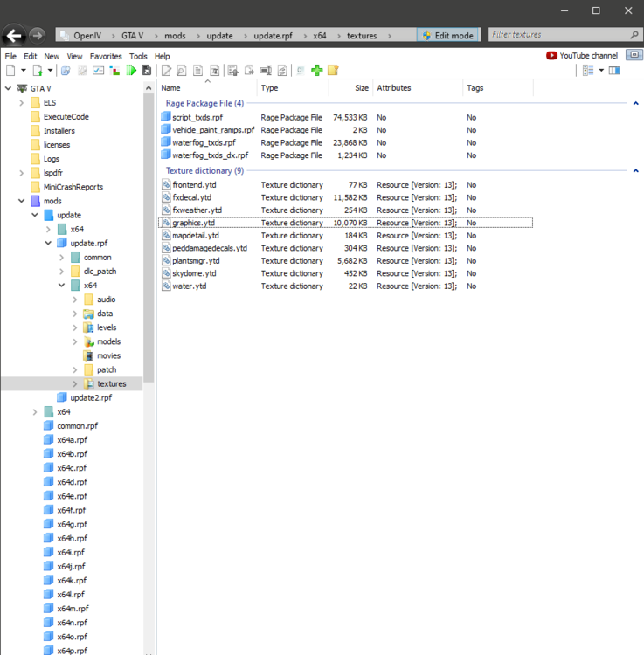Click the blue magnifier search toolbar icon
The width and height of the screenshot is (644, 655).
point(66,71)
